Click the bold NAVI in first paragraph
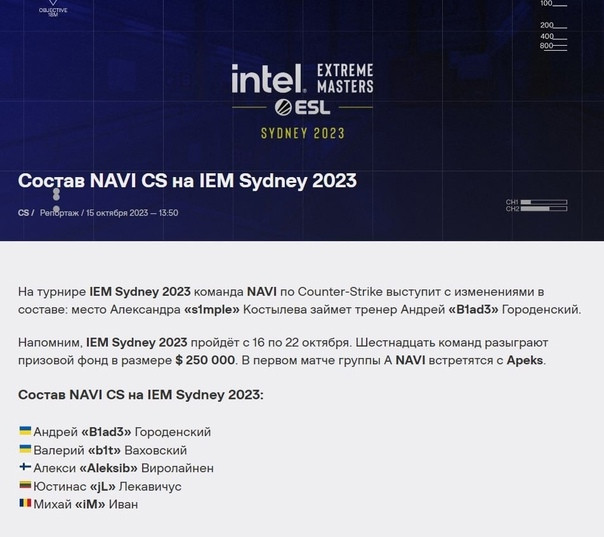 (262, 292)
